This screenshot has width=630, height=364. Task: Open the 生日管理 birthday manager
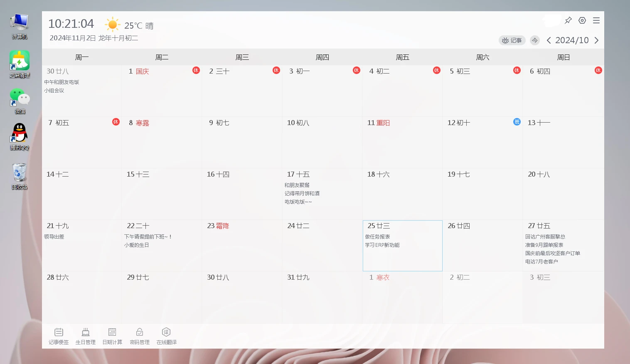[86, 336]
